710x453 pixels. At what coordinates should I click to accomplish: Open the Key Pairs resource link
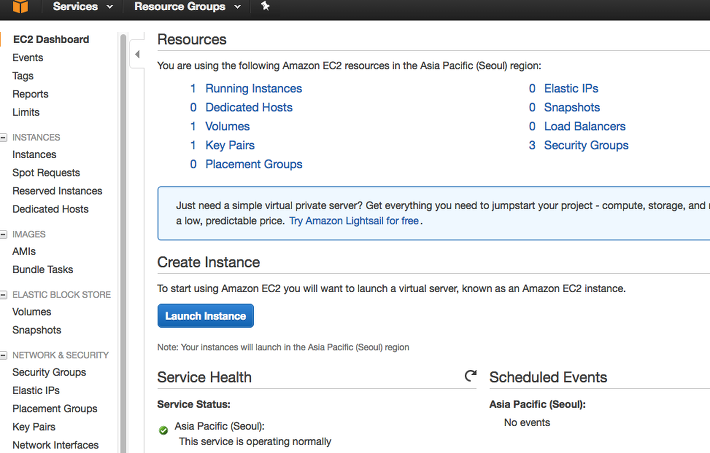pyautogui.click(x=230, y=145)
